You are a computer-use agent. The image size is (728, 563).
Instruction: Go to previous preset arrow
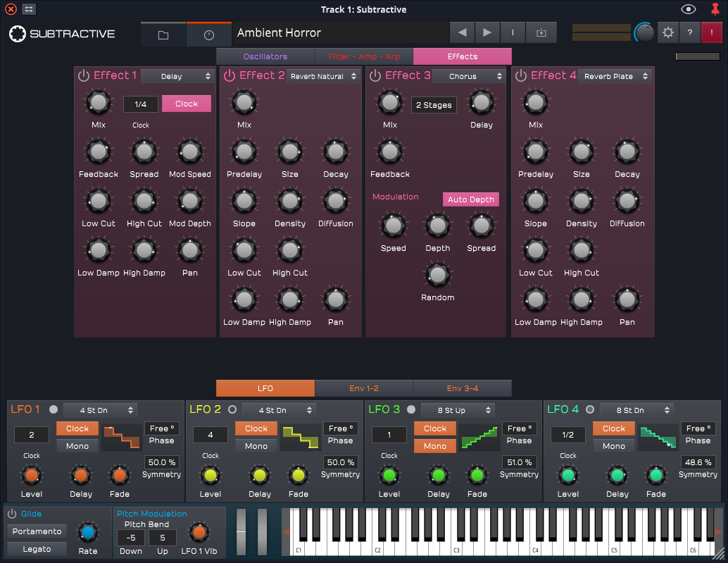[462, 32]
